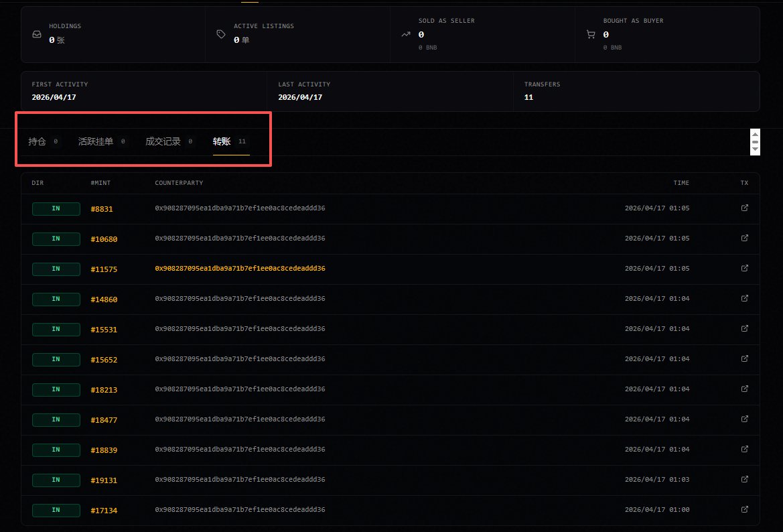The width and height of the screenshot is (783, 532).
Task: Open transaction link for mint #10680
Action: [x=745, y=239]
